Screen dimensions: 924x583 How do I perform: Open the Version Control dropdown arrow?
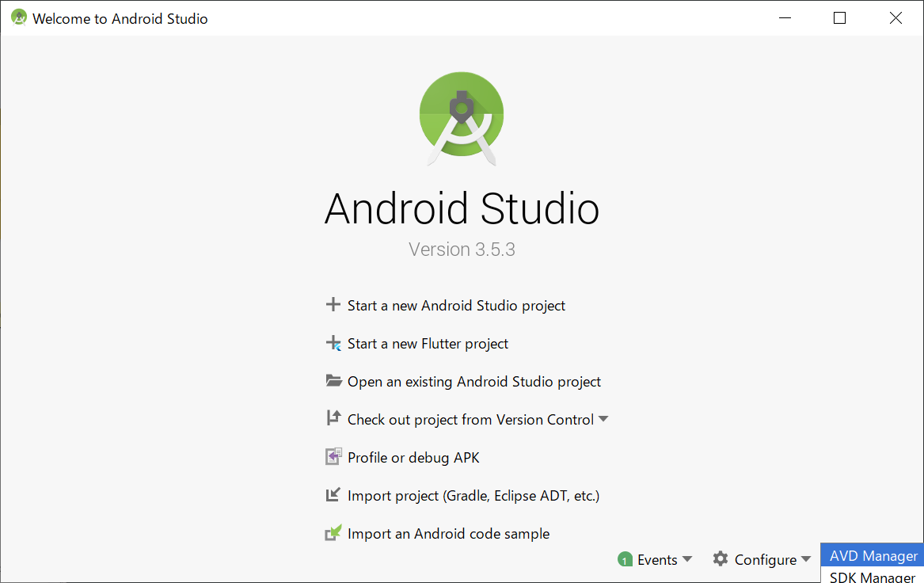coord(604,419)
